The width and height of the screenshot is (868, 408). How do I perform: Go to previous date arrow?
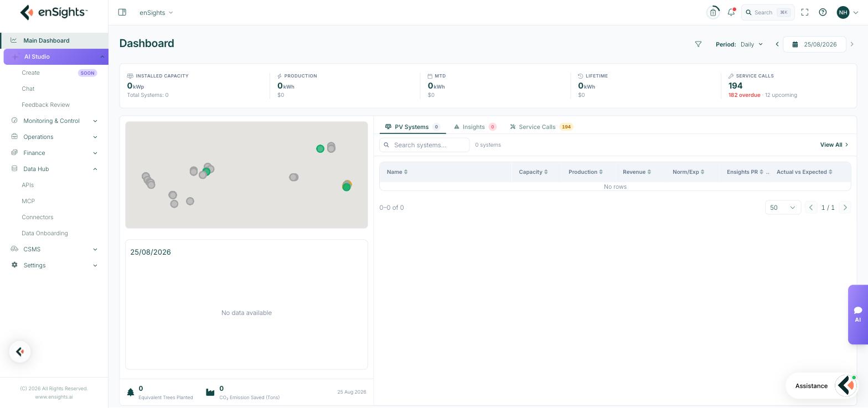(777, 44)
